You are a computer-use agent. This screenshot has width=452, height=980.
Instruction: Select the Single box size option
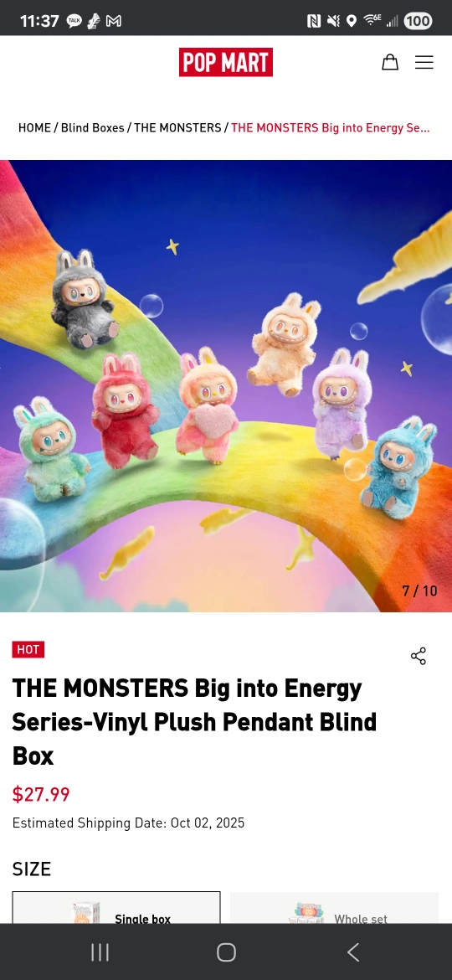(116, 907)
